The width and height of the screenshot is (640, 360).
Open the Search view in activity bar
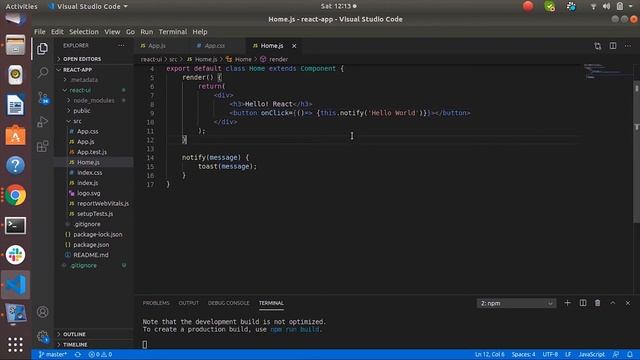pyautogui.click(x=42, y=73)
